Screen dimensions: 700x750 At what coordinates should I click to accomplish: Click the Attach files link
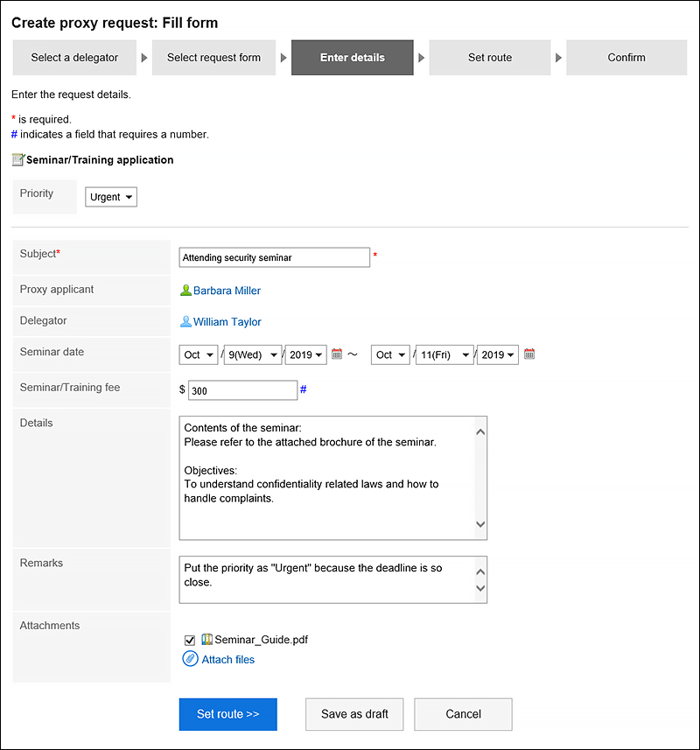pos(228,660)
